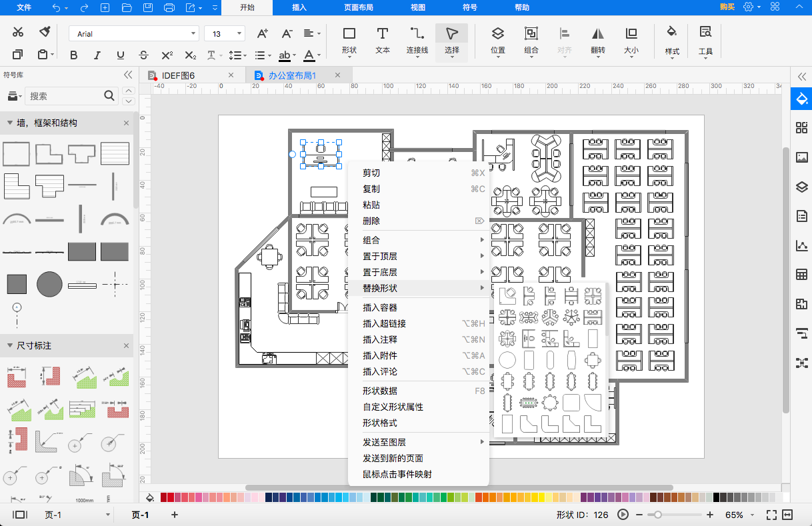This screenshot has width=812, height=526.
Task: Click the copy icon in the toolbar
Action: 18,55
